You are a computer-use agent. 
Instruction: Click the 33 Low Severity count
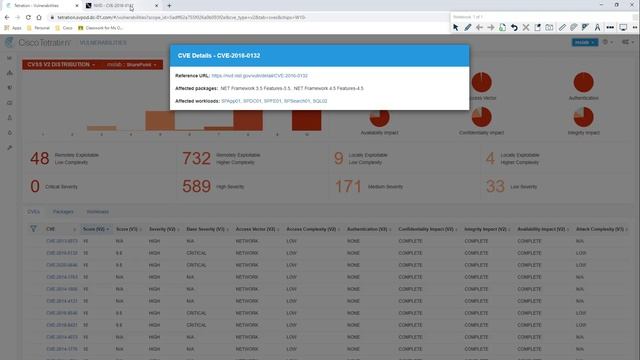pyautogui.click(x=495, y=187)
